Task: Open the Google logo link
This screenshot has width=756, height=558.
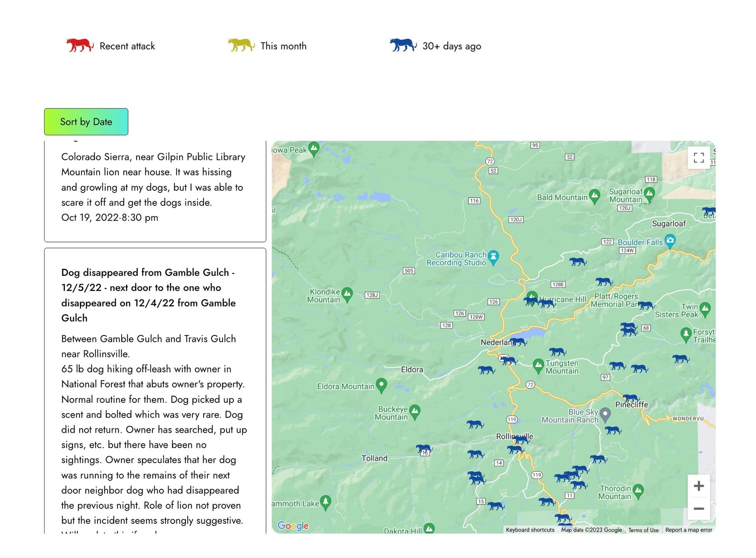Action: pyautogui.click(x=293, y=526)
